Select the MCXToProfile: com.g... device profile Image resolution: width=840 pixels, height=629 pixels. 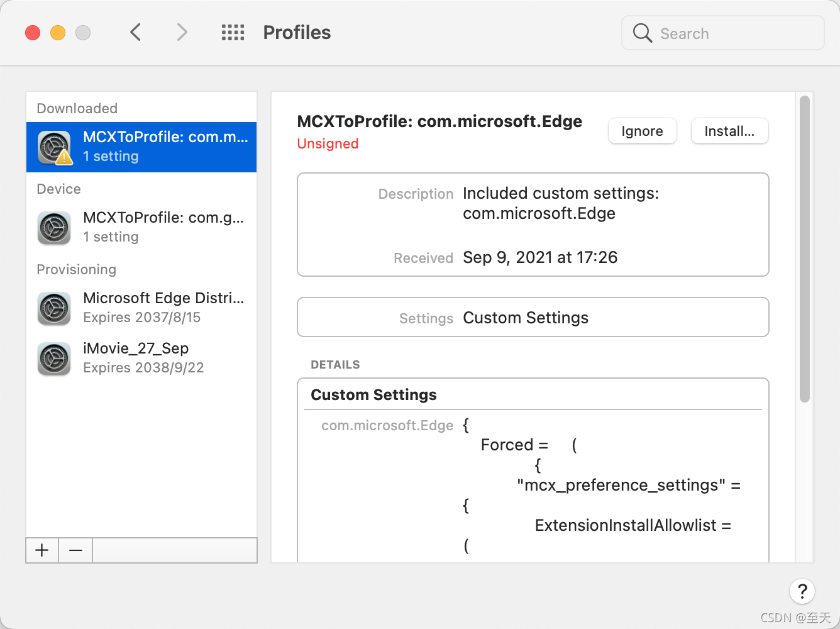163,227
